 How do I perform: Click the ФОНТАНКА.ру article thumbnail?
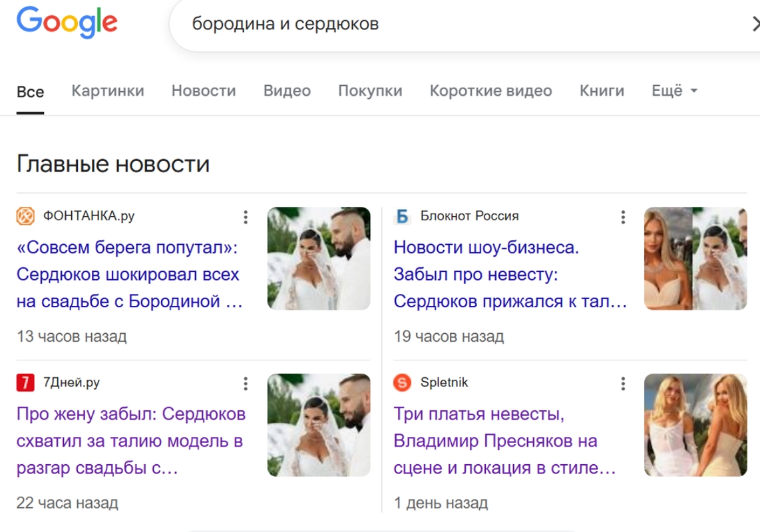pyautogui.click(x=319, y=259)
